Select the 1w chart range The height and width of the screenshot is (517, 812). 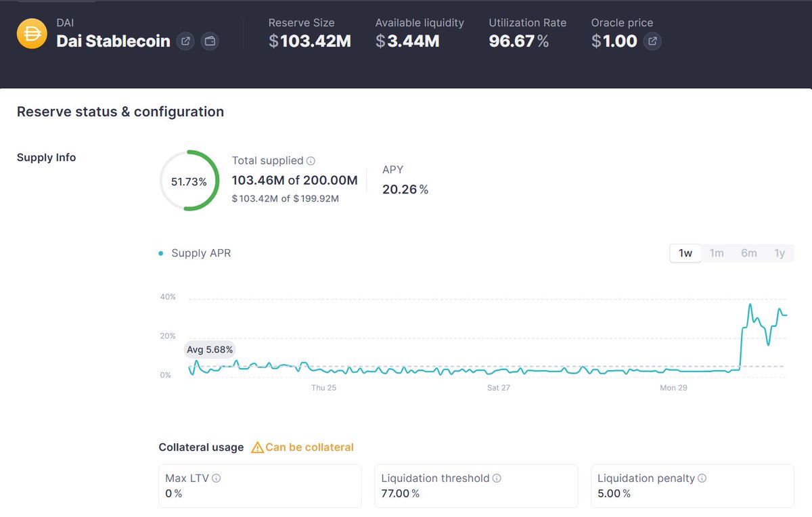coord(685,253)
